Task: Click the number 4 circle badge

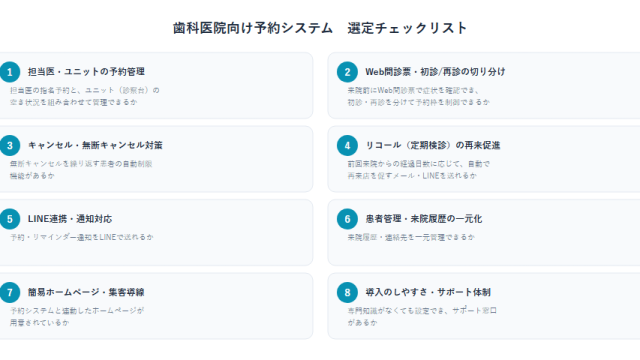Action: click(347, 146)
